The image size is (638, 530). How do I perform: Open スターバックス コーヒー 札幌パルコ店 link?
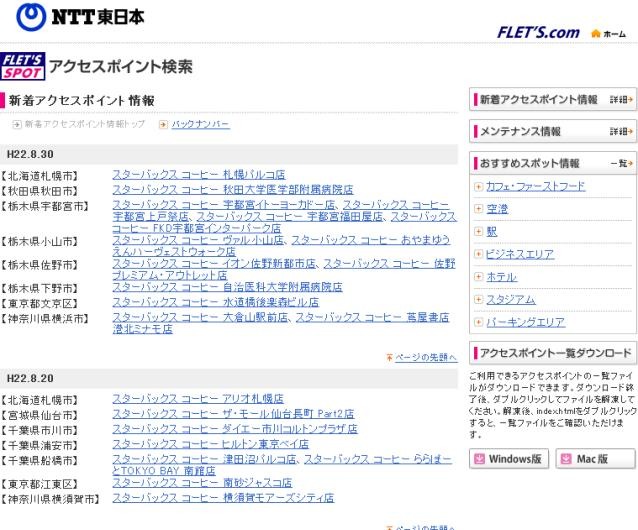click(199, 175)
